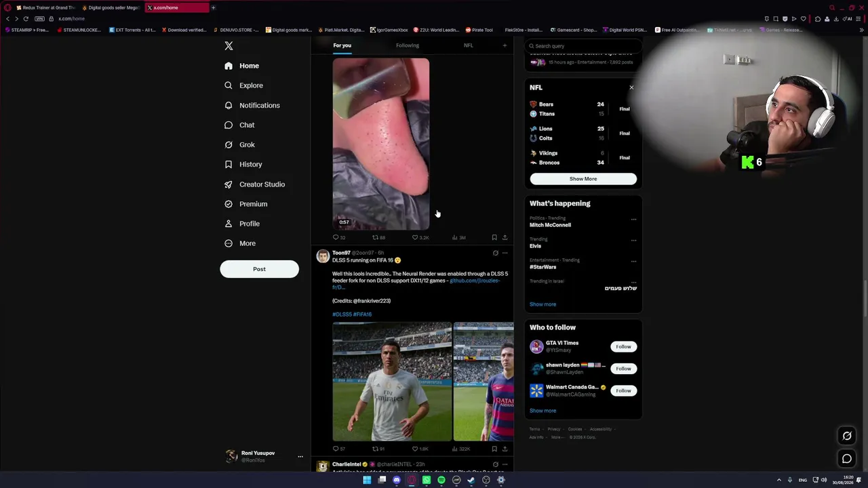Open the white Fly Emirates jersey image
This screenshot has width=868, height=488.
[x=392, y=382]
